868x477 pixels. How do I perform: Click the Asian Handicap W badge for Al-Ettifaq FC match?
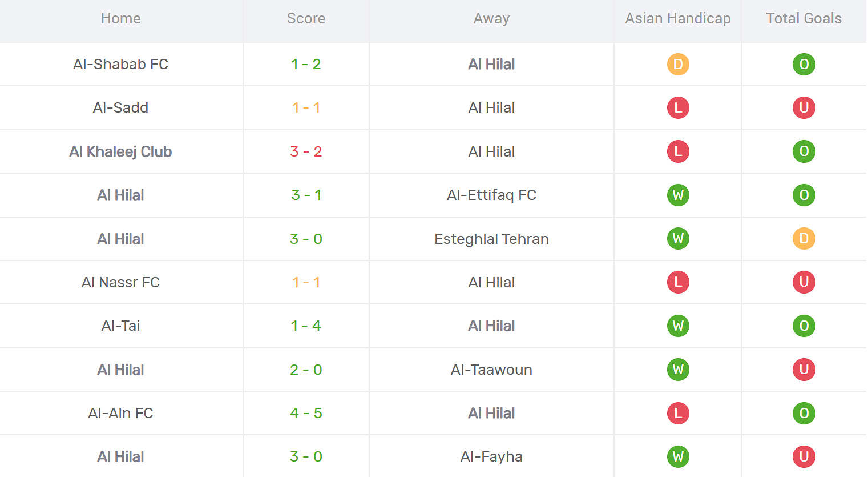(x=678, y=195)
